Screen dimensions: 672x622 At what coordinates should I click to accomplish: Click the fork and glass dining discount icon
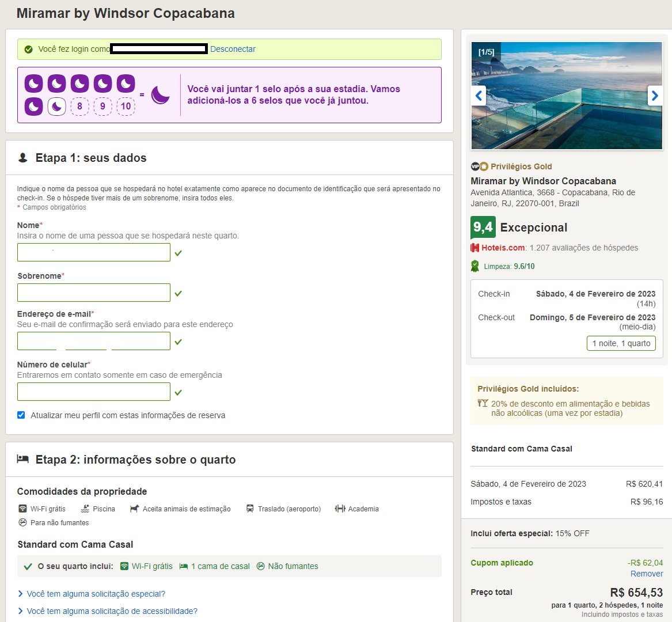483,403
